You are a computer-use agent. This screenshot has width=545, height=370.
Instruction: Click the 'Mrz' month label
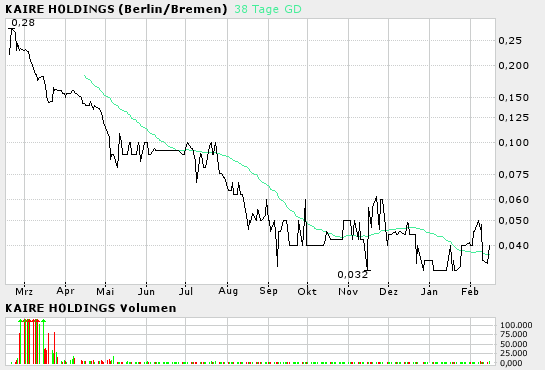pyautogui.click(x=24, y=291)
